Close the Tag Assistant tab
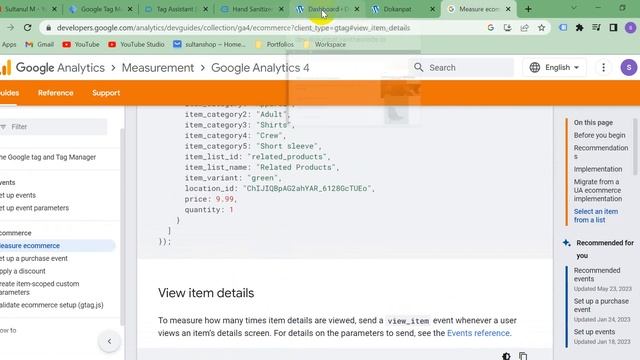The height and width of the screenshot is (360, 640). point(205,9)
